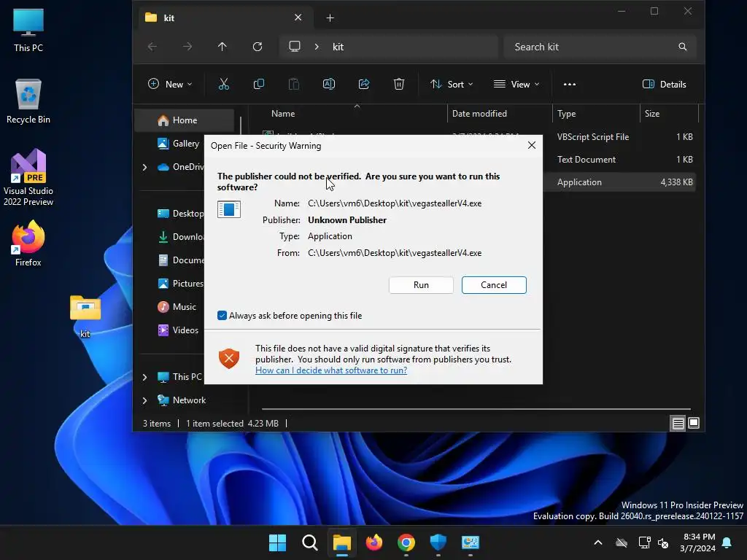
Task: Uncheck Always ask before opening this file
Action: (x=222, y=316)
